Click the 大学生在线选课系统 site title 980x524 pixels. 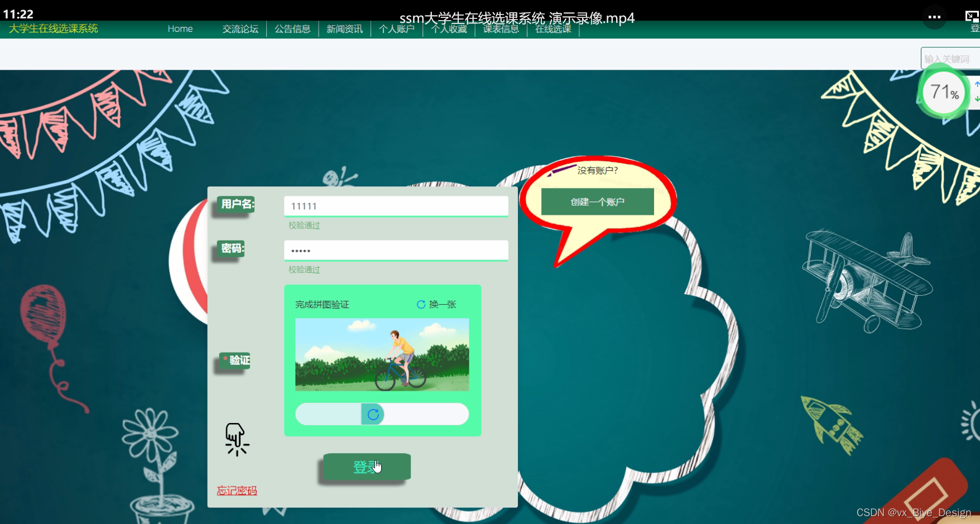point(54,28)
